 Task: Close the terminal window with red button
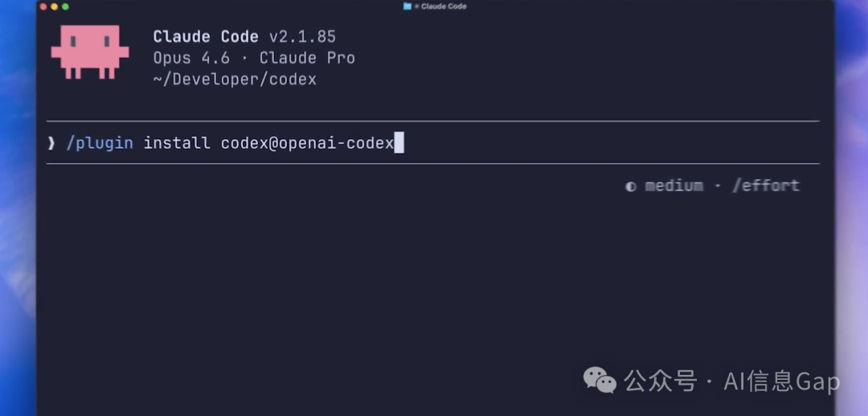click(x=43, y=6)
